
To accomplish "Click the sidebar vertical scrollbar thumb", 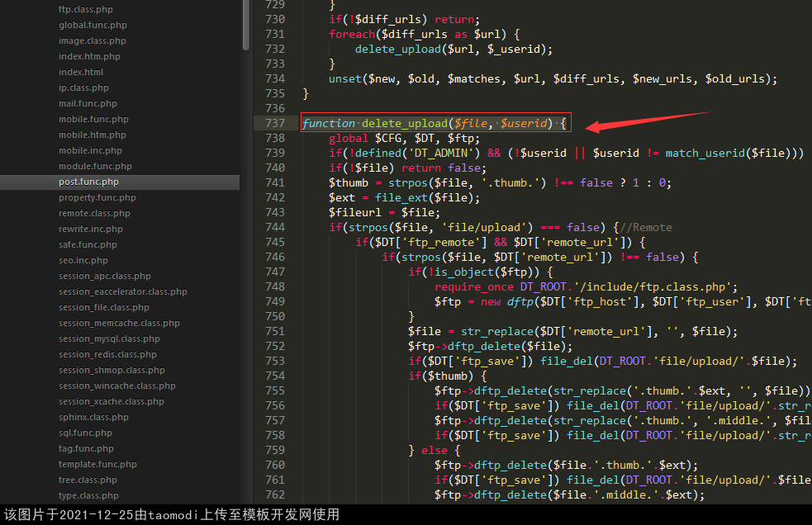I will point(245,25).
